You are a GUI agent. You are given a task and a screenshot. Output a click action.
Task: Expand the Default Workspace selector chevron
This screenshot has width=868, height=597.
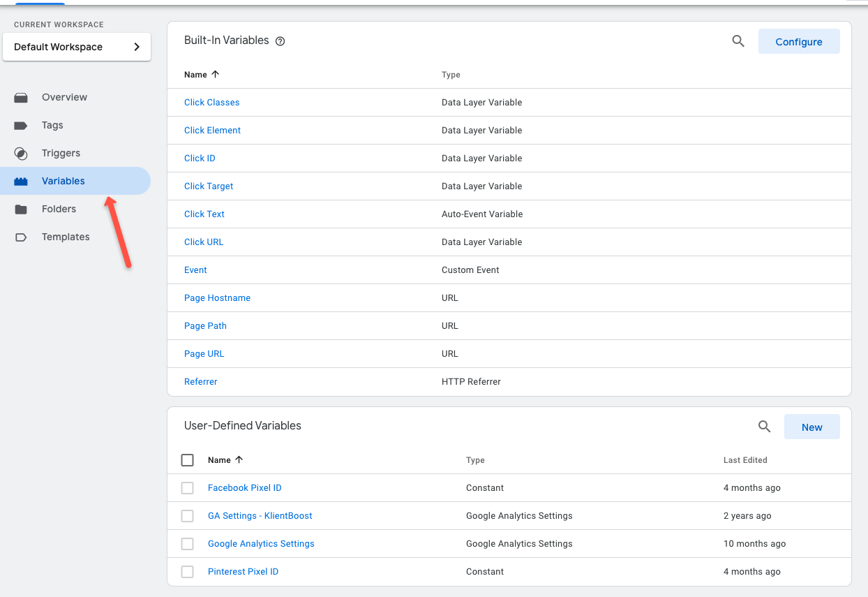click(137, 47)
